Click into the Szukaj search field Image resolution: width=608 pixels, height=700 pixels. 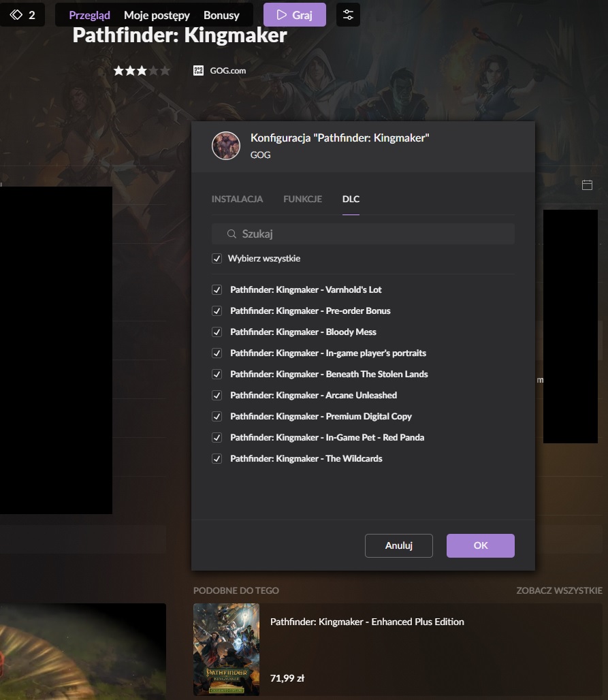click(x=363, y=234)
